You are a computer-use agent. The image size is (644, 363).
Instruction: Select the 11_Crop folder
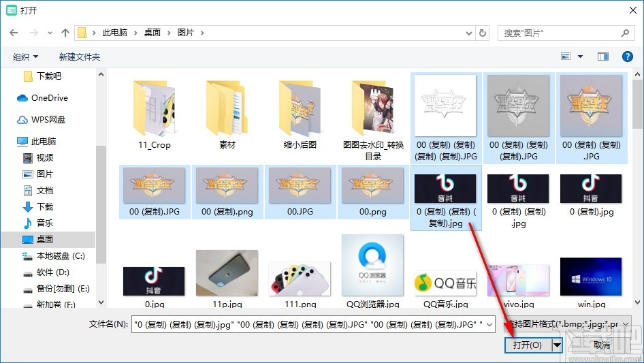click(x=155, y=114)
